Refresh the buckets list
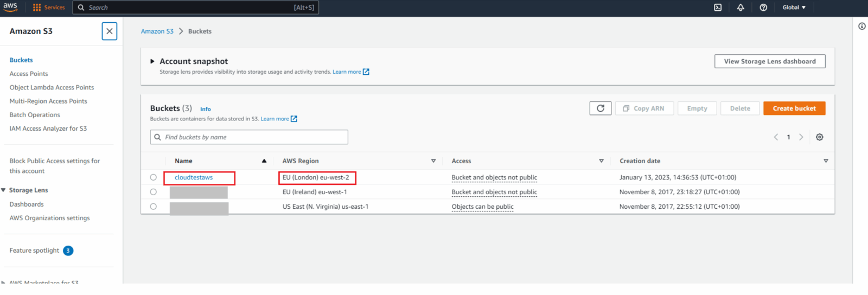Viewport: 868px width, 295px height. coord(600,108)
